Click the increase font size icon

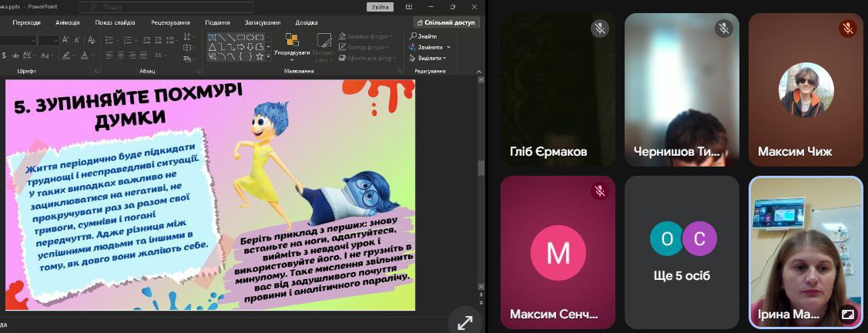pos(66,39)
